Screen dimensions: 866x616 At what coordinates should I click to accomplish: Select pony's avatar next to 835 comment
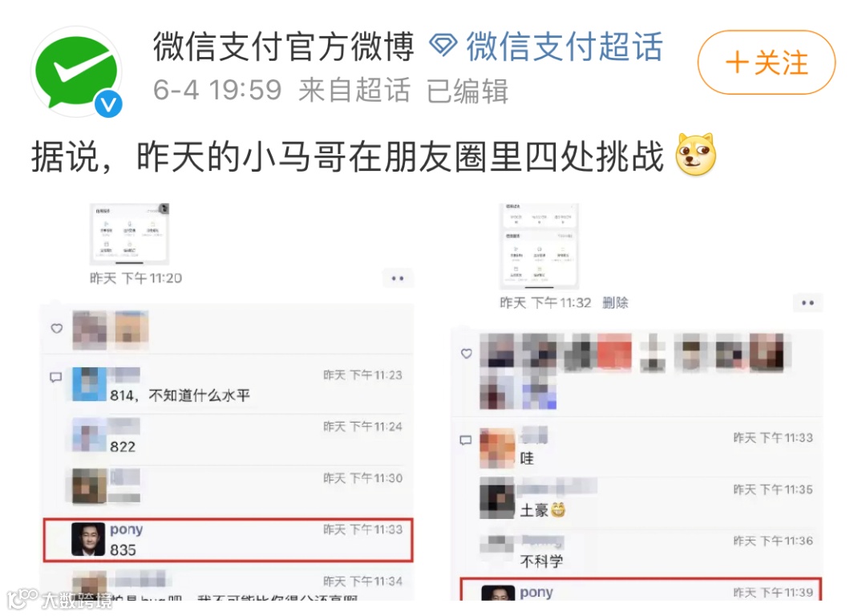[88, 539]
